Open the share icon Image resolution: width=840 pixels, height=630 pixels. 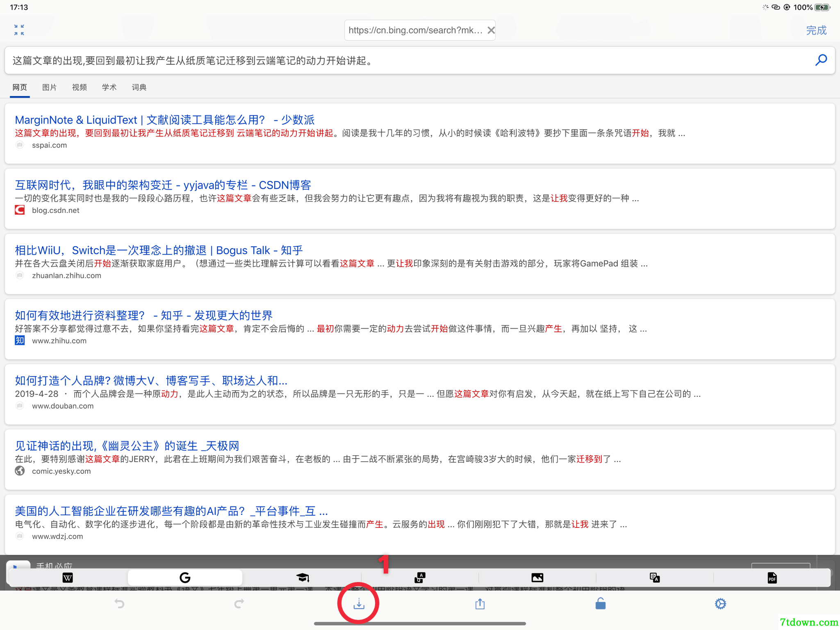point(480,604)
